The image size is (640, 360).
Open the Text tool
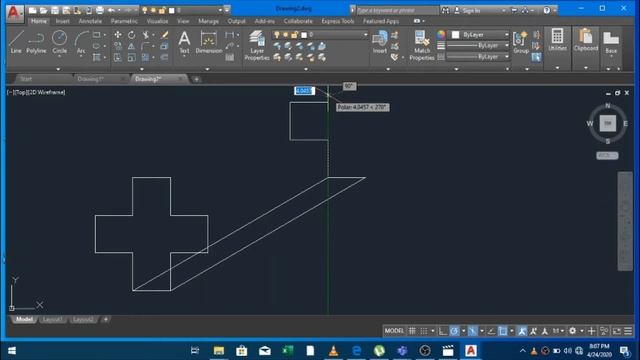point(184,42)
